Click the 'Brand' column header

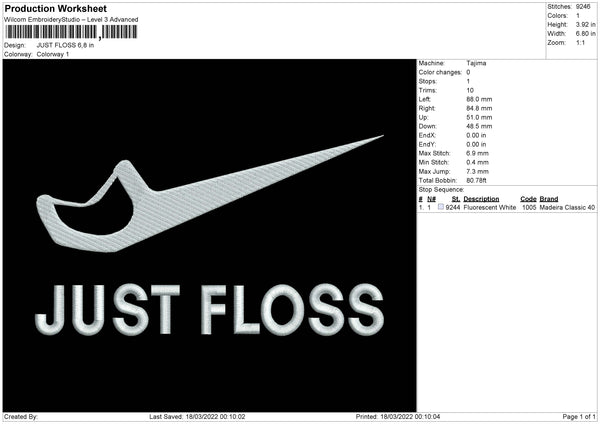coord(549,199)
